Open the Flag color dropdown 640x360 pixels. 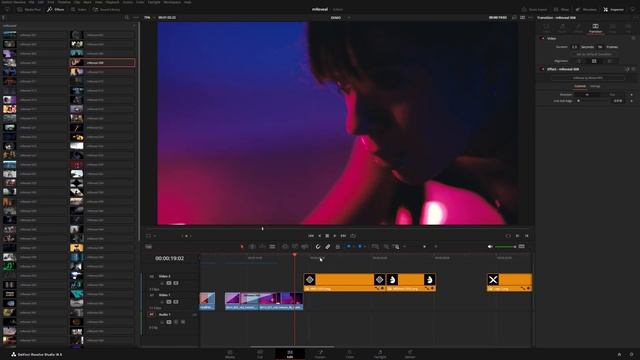click(x=353, y=247)
